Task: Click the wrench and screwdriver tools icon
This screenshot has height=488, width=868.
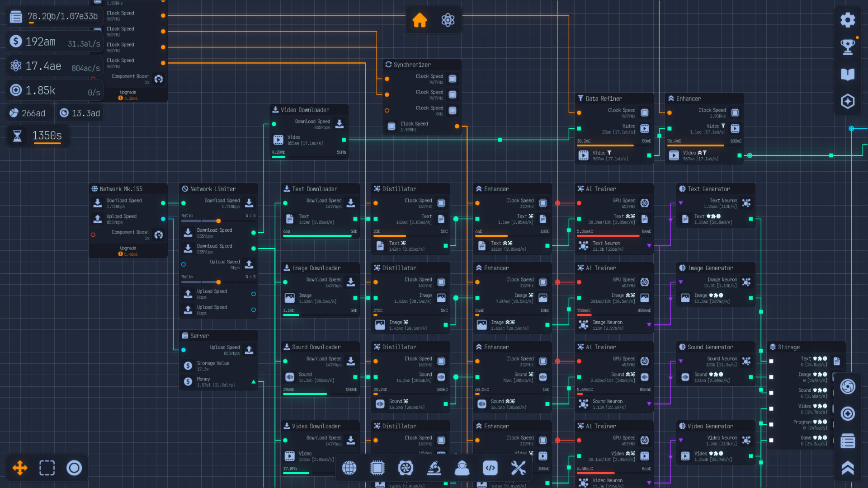Action: pos(519,468)
